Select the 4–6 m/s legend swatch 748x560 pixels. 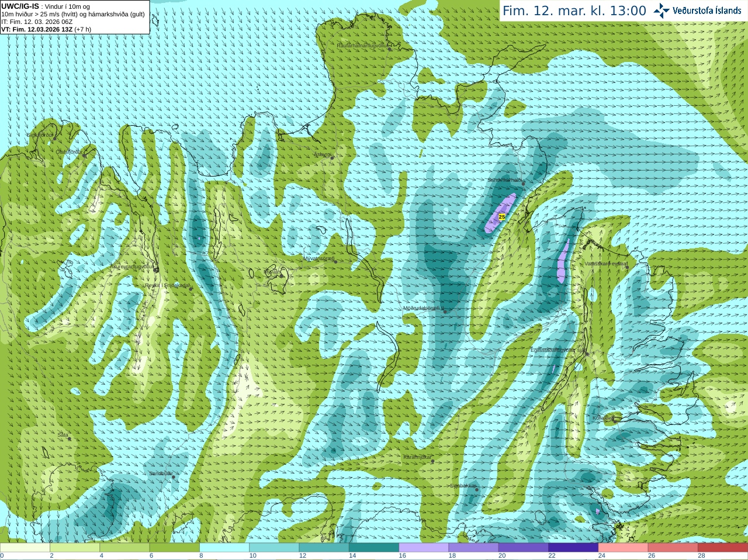coord(124,548)
